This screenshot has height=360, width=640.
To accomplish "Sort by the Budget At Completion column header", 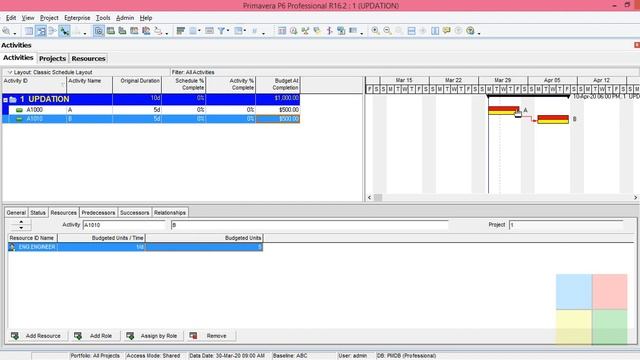I will tap(278, 84).
